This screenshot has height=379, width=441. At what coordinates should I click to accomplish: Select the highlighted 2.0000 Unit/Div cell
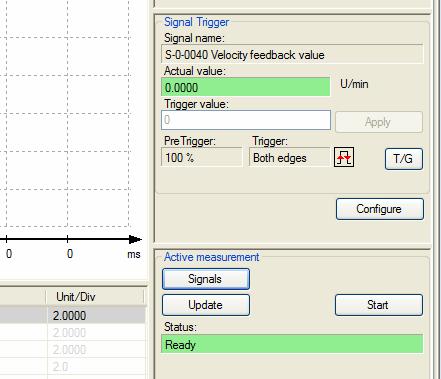96,315
